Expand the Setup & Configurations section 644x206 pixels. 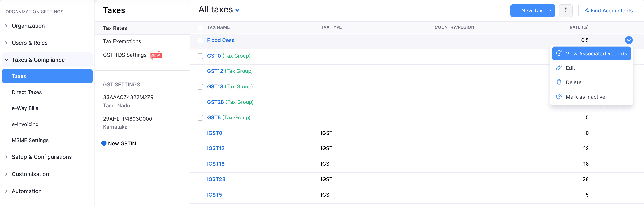pos(42,157)
